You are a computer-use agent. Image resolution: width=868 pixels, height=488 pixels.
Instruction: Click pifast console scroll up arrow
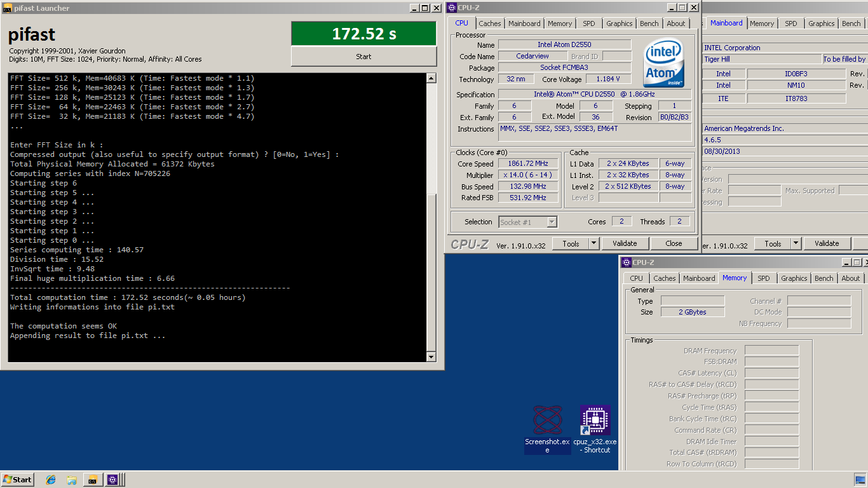pos(431,79)
